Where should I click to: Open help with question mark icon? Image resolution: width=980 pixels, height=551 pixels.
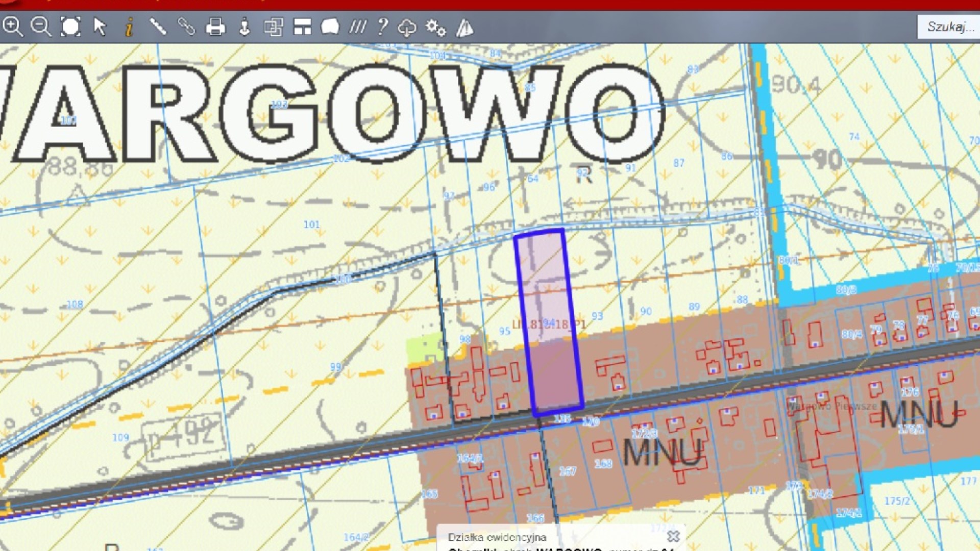point(382,27)
